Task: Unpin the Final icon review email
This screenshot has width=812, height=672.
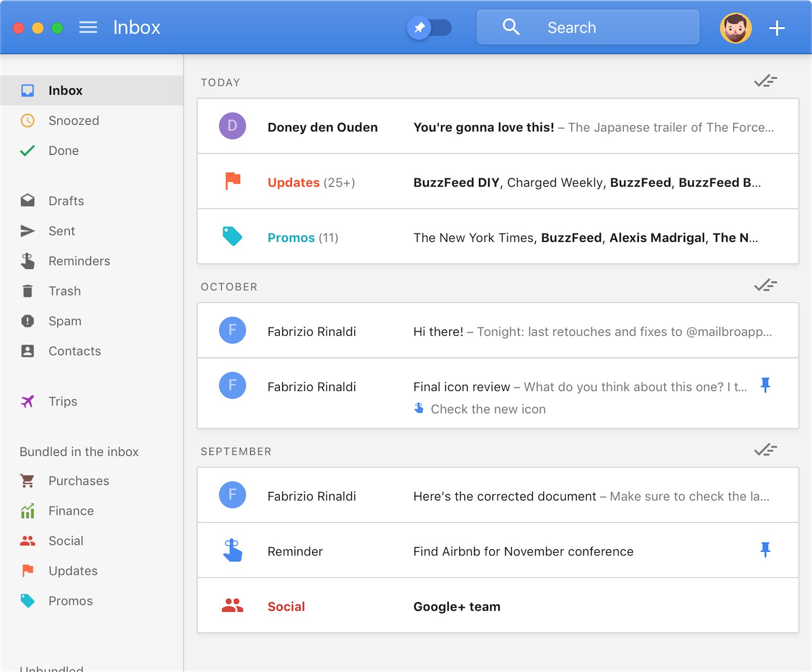Action: [x=765, y=385]
